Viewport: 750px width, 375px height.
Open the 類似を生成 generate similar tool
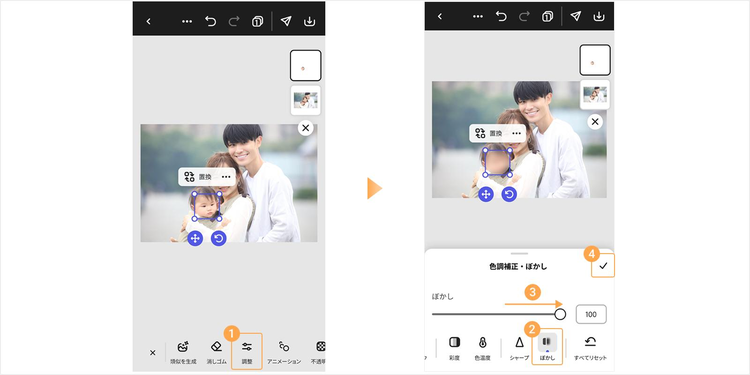pyautogui.click(x=183, y=352)
